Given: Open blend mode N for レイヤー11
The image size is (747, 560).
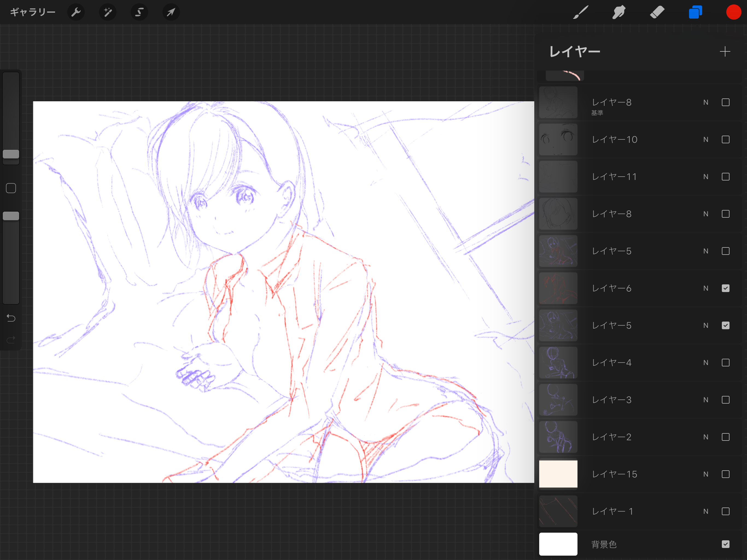Looking at the screenshot, I should point(706,177).
